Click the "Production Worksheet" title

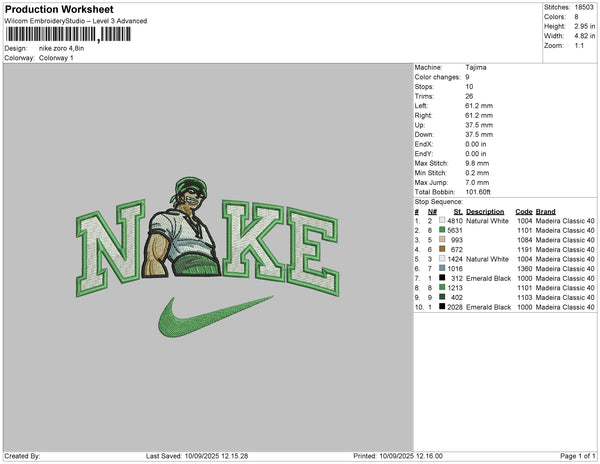(59, 9)
